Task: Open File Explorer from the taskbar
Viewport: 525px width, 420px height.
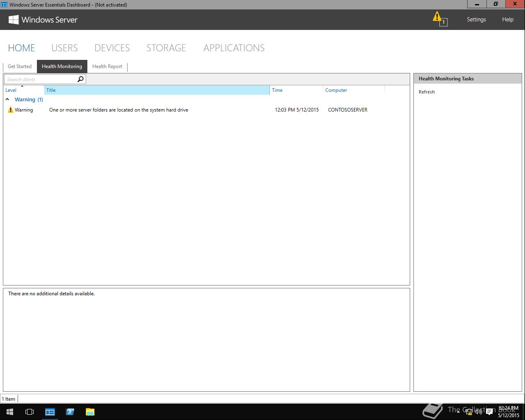Action: pos(90,412)
